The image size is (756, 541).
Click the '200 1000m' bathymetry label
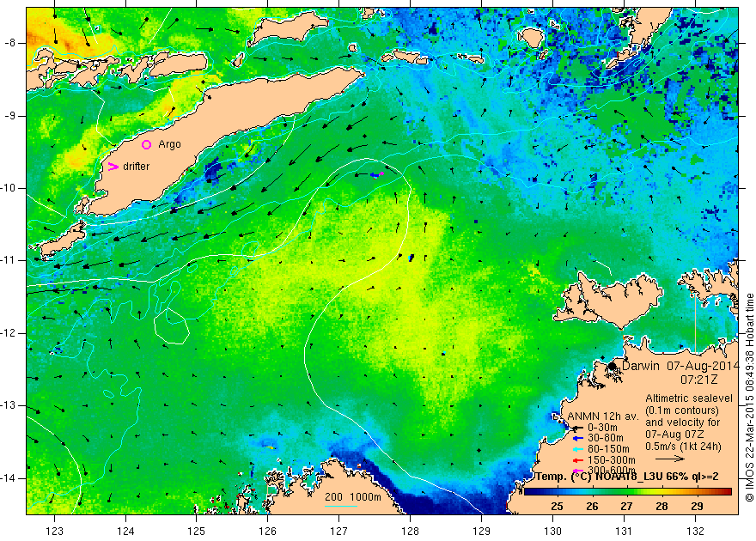coord(353,497)
